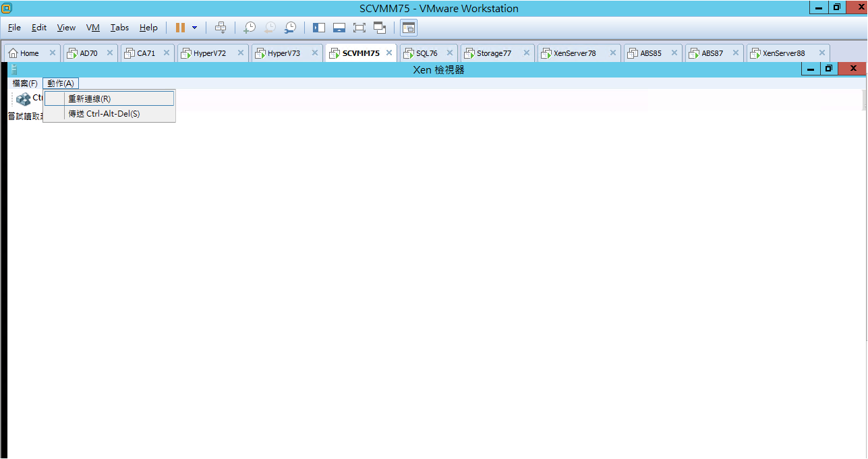Image resolution: width=868 pixels, height=459 pixels.
Task: Close the ABS85 tab
Action: [674, 53]
